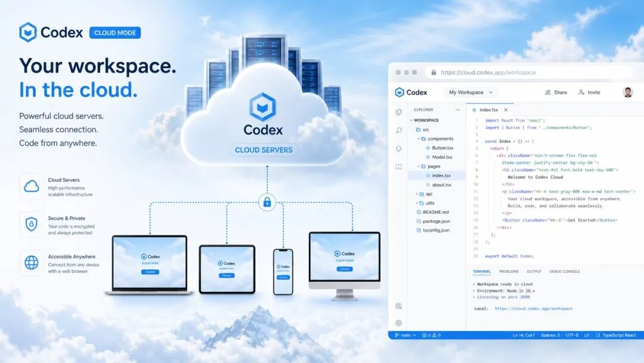Switch to the Debug Console tab

(x=564, y=272)
